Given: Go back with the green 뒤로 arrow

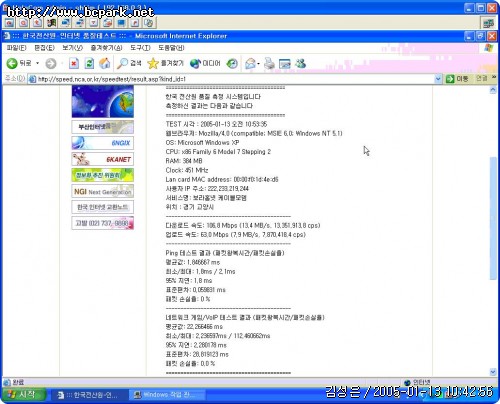Looking at the screenshot, I should [x=19, y=63].
